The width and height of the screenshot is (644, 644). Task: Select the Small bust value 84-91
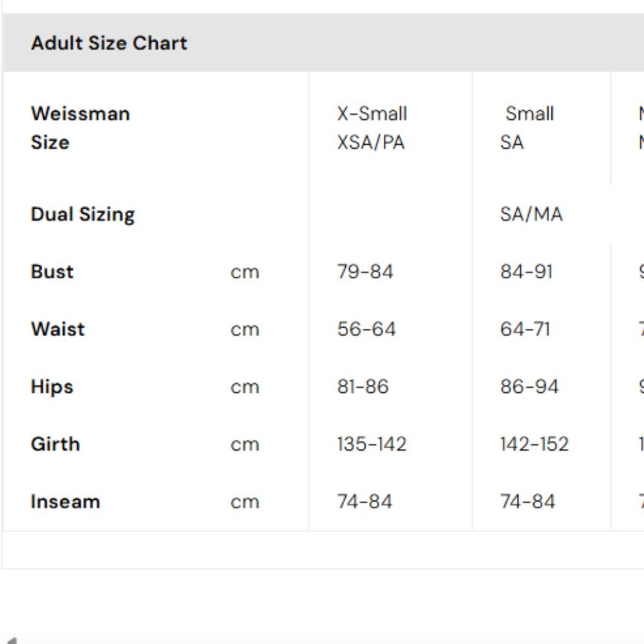click(526, 271)
